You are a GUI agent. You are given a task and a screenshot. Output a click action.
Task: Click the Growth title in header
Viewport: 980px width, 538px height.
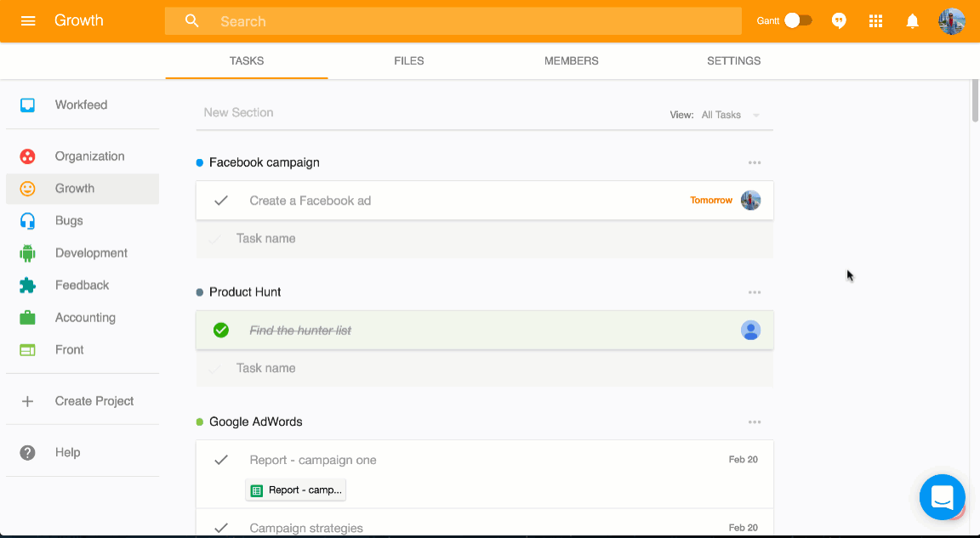pos(79,20)
